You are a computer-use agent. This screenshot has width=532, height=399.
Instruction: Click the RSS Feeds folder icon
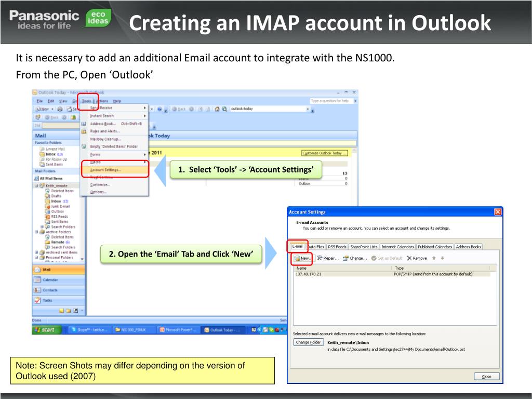47,217
